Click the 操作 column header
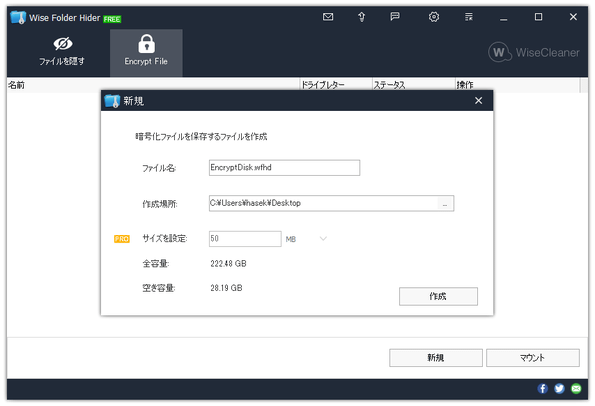595x406 pixels. click(x=517, y=85)
